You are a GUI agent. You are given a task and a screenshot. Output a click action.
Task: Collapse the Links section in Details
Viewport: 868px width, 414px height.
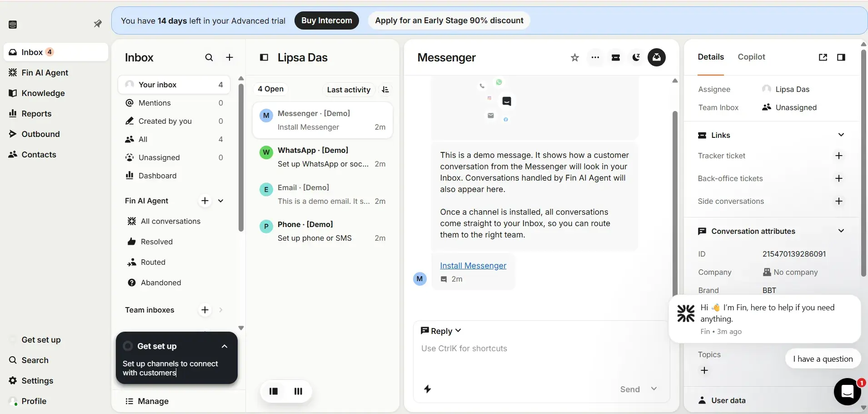(841, 135)
